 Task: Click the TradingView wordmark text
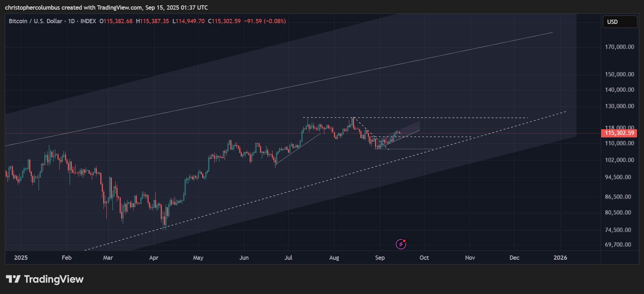pyautogui.click(x=54, y=279)
